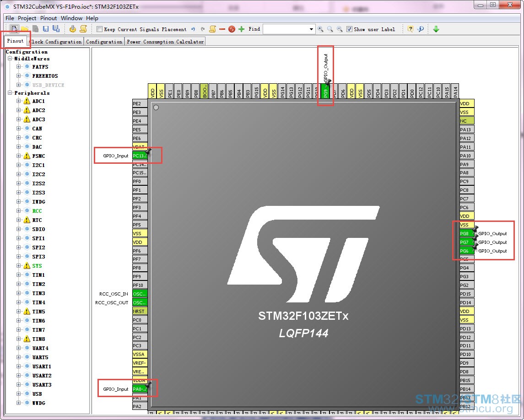Click the Save Project As icon

point(56,29)
